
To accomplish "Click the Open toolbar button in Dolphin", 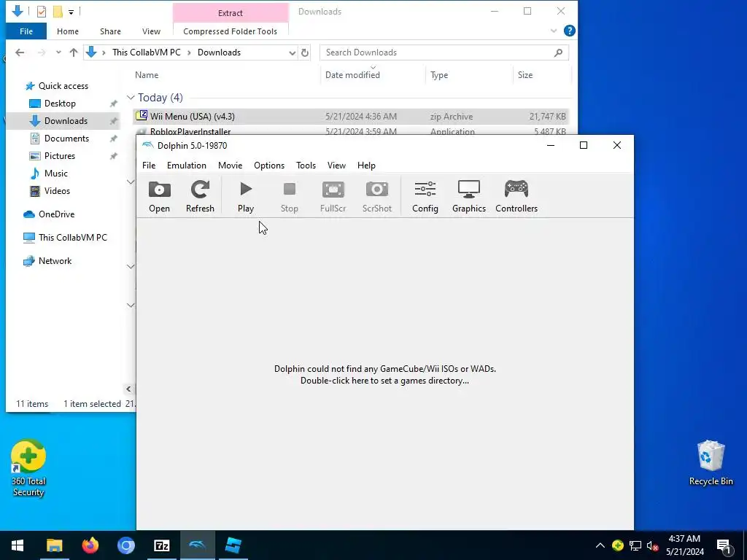I will coord(159,196).
